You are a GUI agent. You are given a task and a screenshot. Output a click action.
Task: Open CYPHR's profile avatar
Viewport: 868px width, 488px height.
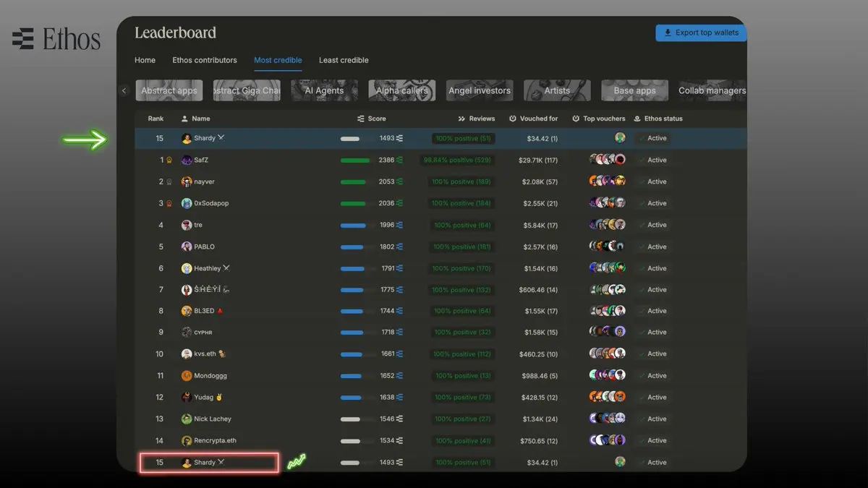tap(187, 333)
